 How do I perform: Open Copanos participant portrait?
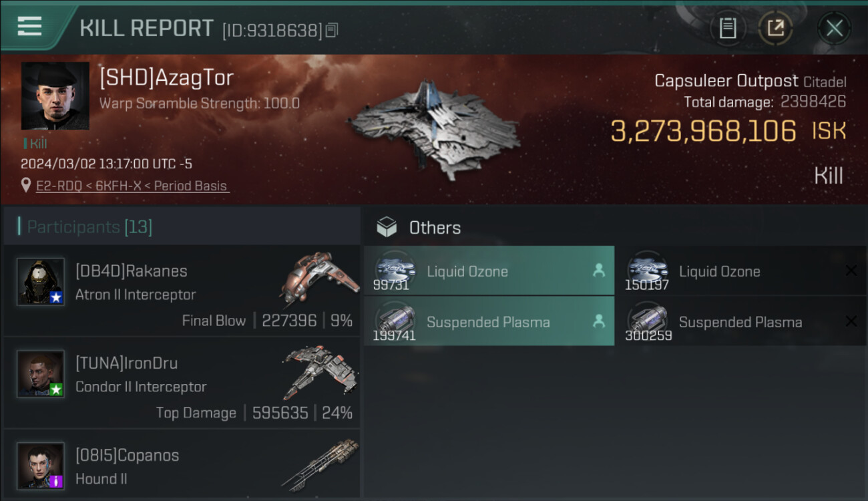[x=41, y=466]
